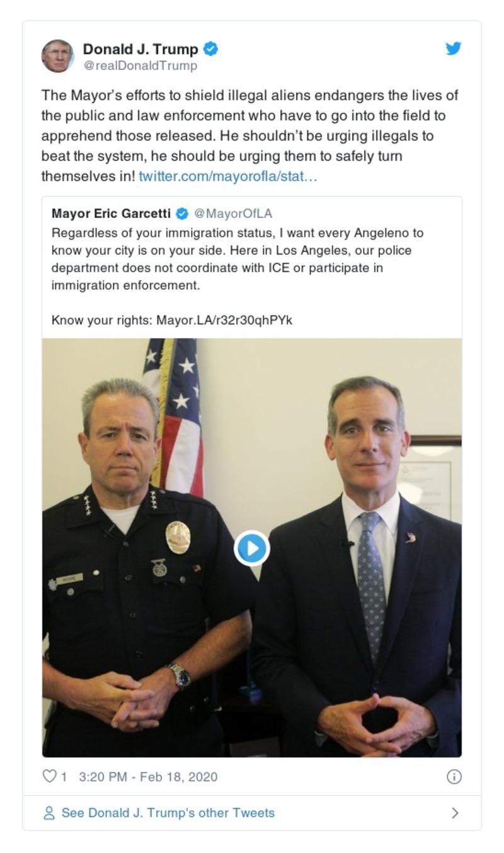This screenshot has width=504, height=853.
Task: Click the person icon in the footer
Action: tap(49, 813)
